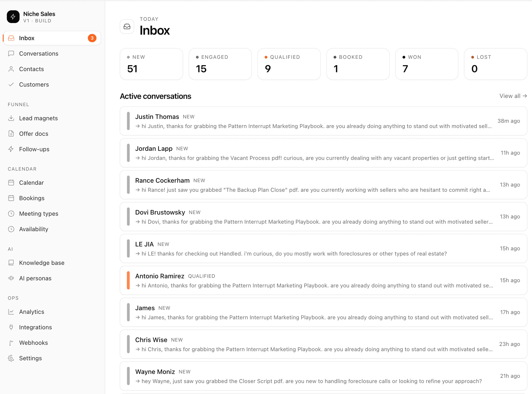The width and height of the screenshot is (532, 394).
Task: Open Rance Cockerham conversation row
Action: [323, 185]
